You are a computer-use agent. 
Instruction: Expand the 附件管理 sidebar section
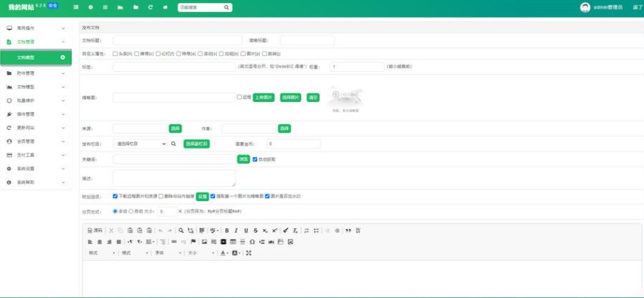tap(36, 73)
